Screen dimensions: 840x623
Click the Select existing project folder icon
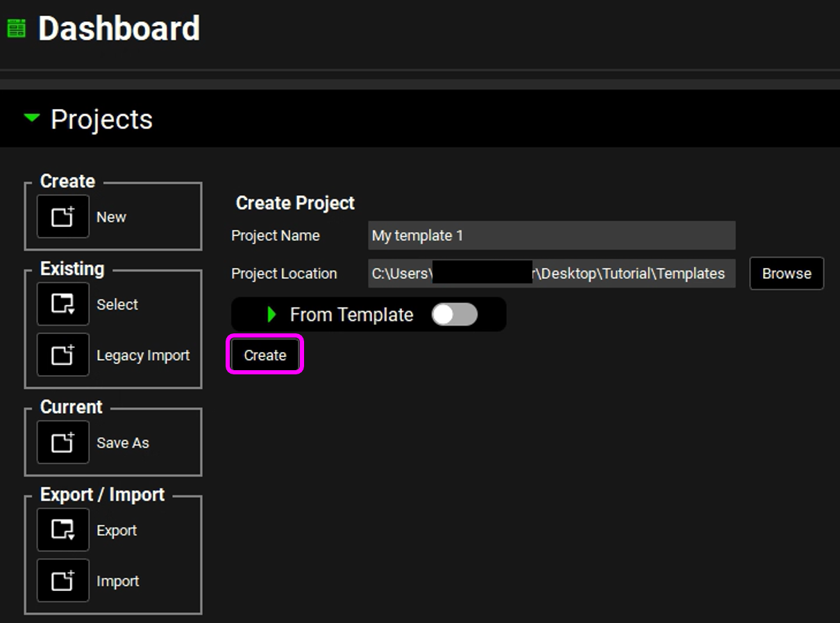pyautogui.click(x=63, y=304)
